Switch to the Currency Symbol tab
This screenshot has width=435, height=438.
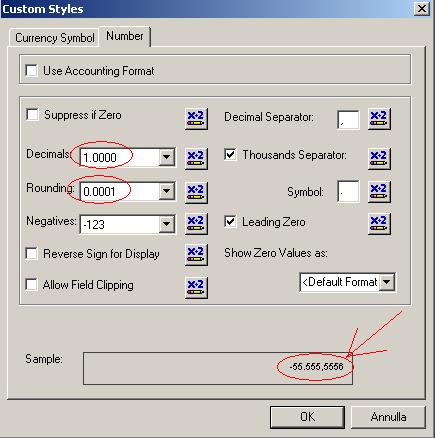click(x=55, y=38)
